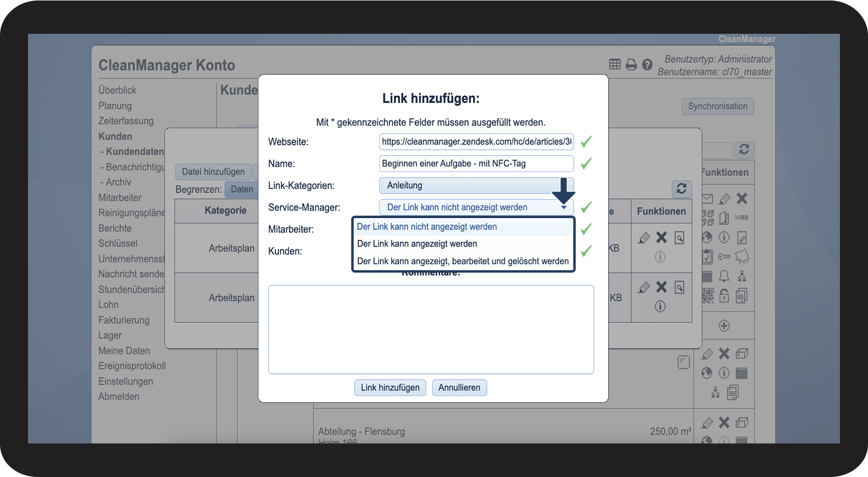Open Schlüssel in the sidebar
868x477 pixels.
click(118, 243)
